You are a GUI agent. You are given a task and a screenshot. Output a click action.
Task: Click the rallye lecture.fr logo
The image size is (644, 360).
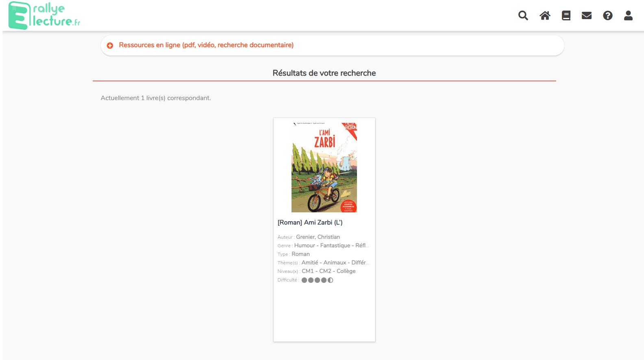tap(44, 15)
